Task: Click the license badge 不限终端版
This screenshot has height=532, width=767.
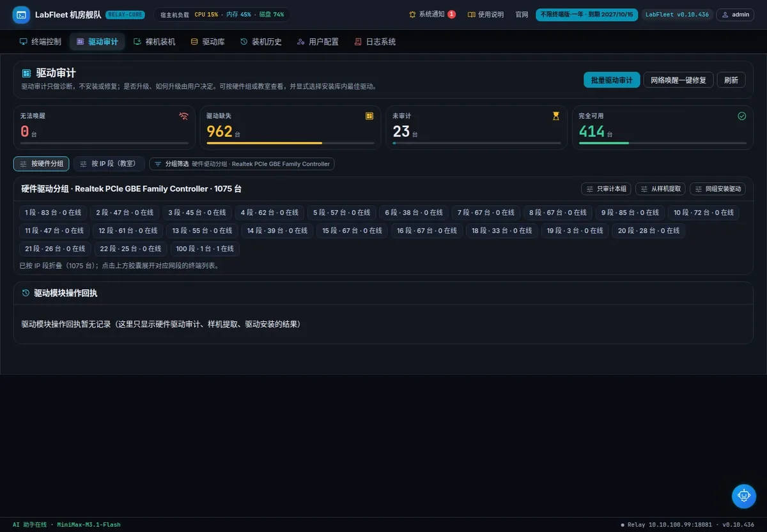Action: click(587, 15)
